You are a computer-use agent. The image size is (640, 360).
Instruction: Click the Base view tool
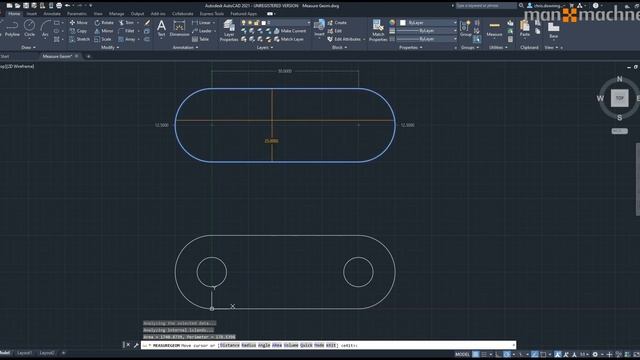[553, 30]
